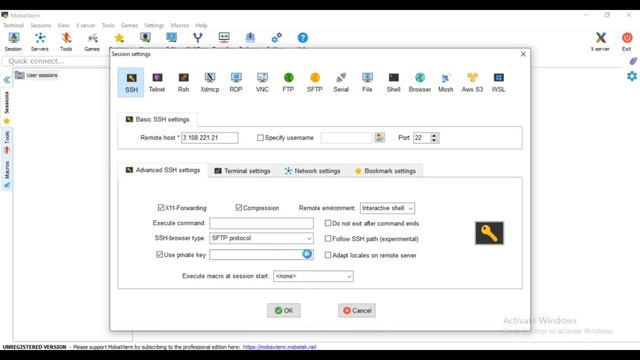Image resolution: width=640 pixels, height=360 pixels.
Task: Click the Cancel button
Action: point(357,311)
